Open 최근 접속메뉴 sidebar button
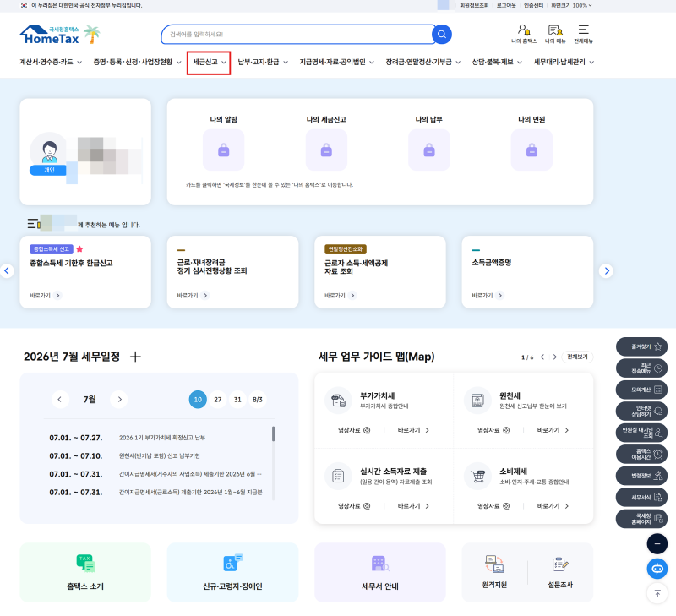 641,368
